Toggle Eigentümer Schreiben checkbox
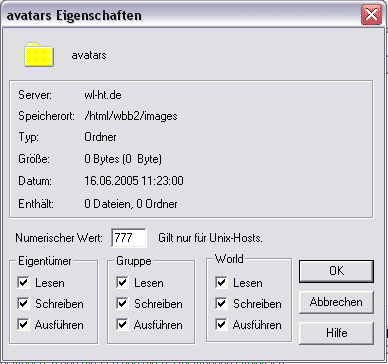 (23, 304)
